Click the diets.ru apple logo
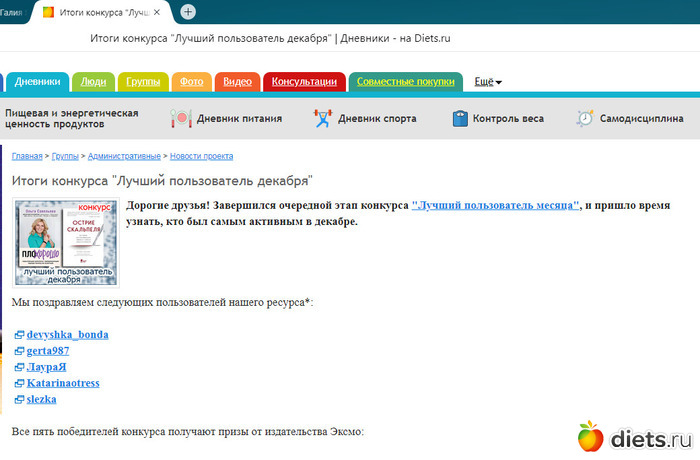Screen dimensions: 700x460 click(x=591, y=437)
